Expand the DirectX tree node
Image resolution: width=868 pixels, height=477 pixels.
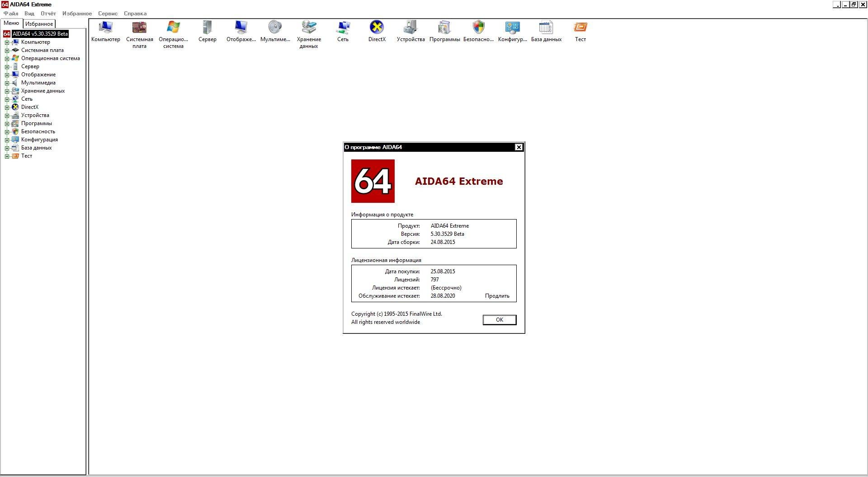pyautogui.click(x=7, y=108)
